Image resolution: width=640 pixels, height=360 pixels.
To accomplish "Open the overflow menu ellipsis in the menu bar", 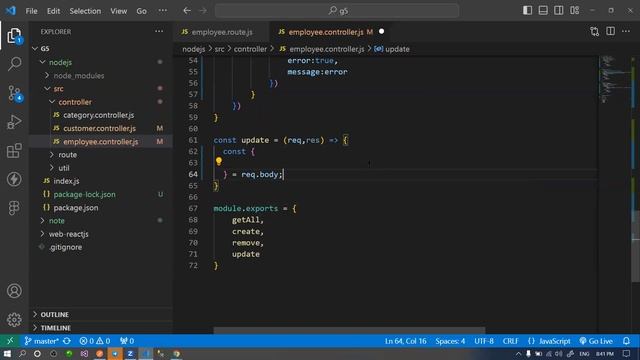I will [162, 11].
